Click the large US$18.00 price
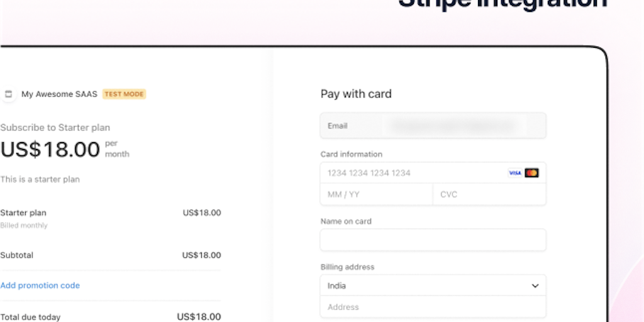 (50, 150)
